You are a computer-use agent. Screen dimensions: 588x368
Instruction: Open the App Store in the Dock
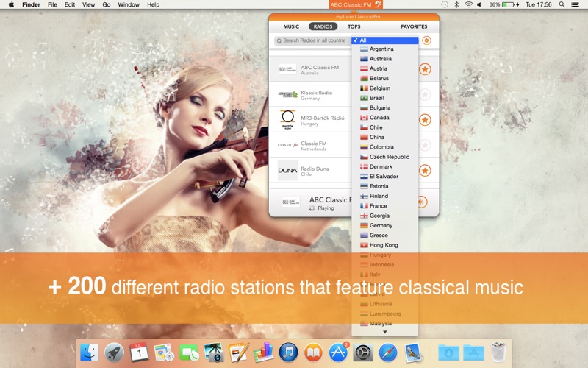[x=338, y=353]
